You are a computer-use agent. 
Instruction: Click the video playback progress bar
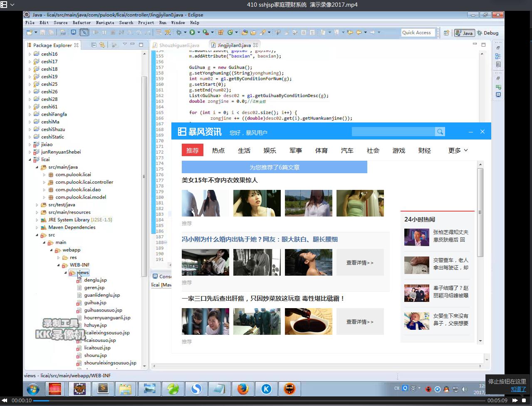[x=259, y=401]
